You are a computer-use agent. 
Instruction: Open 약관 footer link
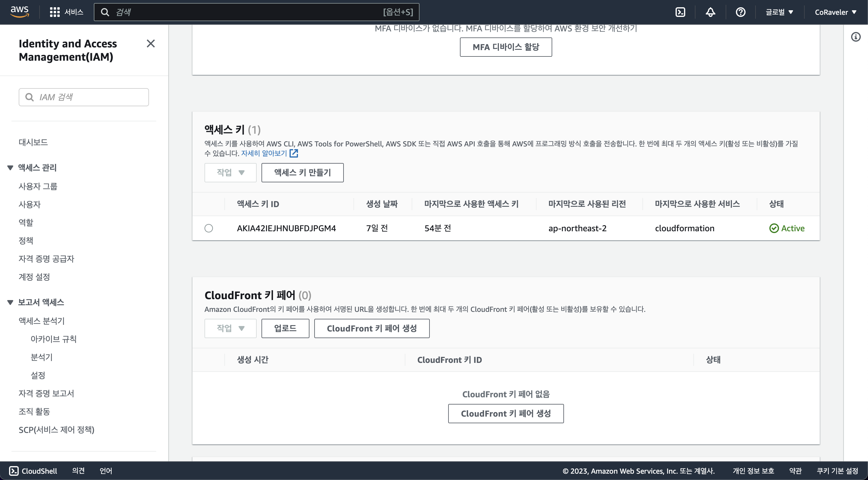[795, 471]
